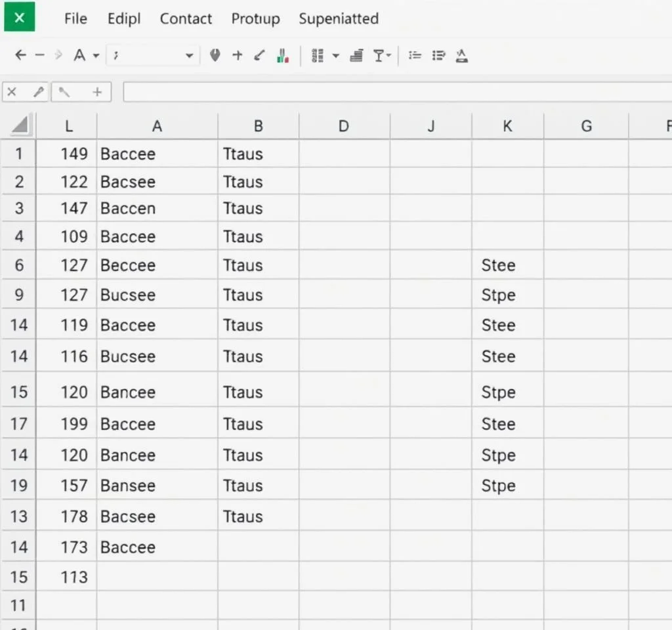Select column K header
This screenshot has height=630, width=672.
[x=507, y=127]
